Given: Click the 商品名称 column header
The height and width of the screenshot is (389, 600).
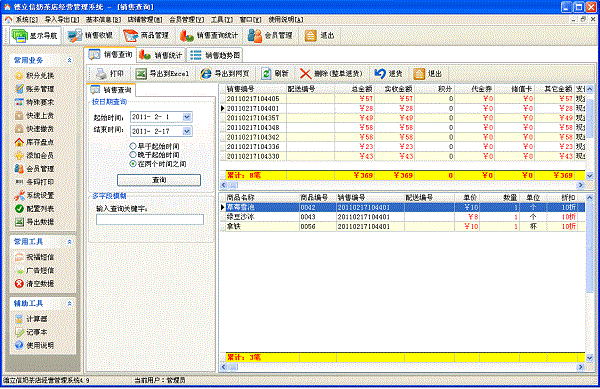Looking at the screenshot, I should (x=261, y=198).
